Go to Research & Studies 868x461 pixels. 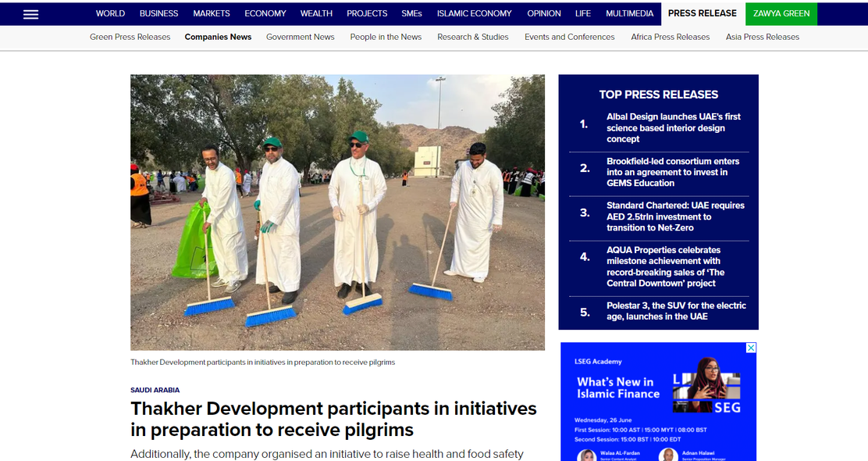click(473, 38)
